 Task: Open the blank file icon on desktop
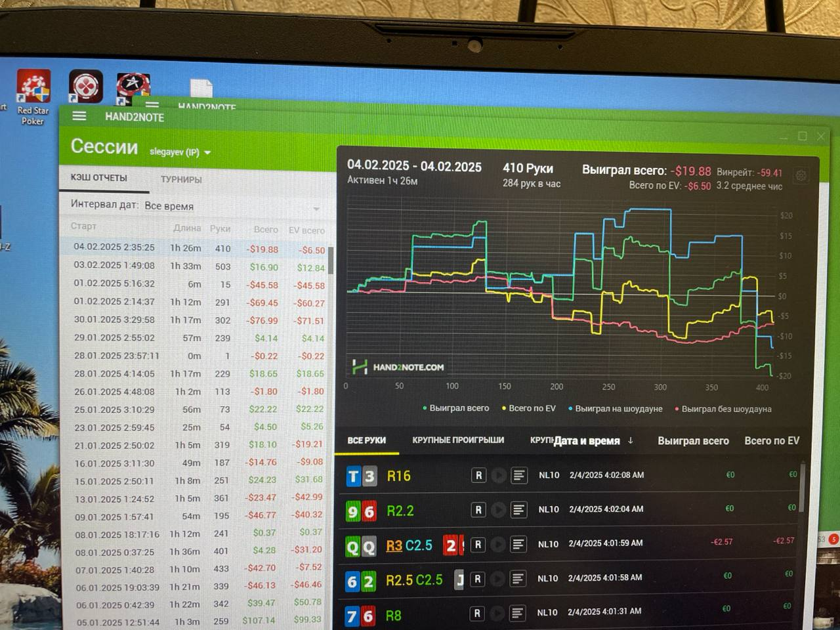tap(201, 90)
